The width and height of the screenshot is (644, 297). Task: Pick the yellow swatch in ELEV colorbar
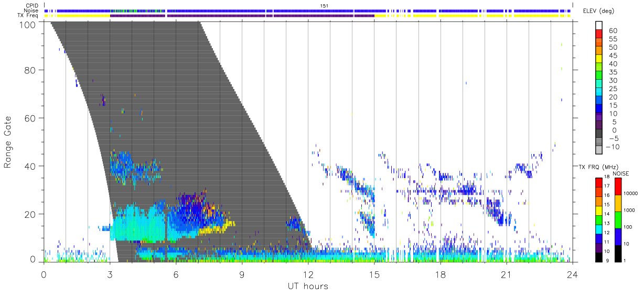coord(599,58)
